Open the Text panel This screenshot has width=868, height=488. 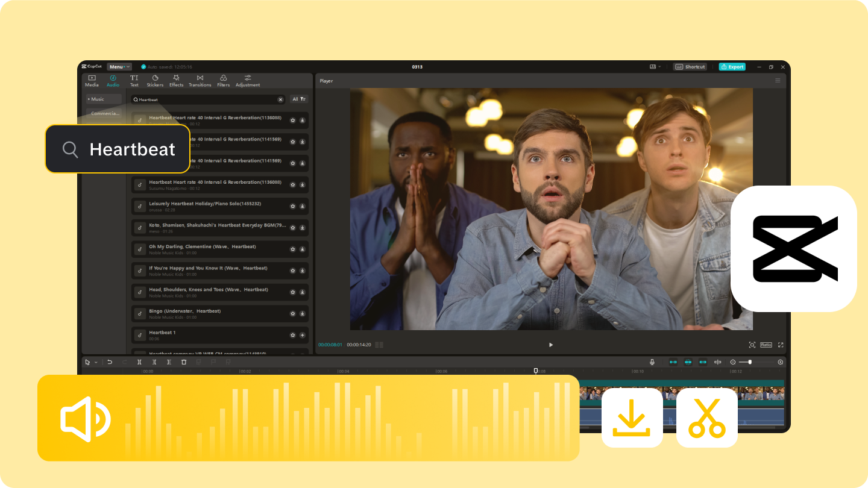point(134,81)
